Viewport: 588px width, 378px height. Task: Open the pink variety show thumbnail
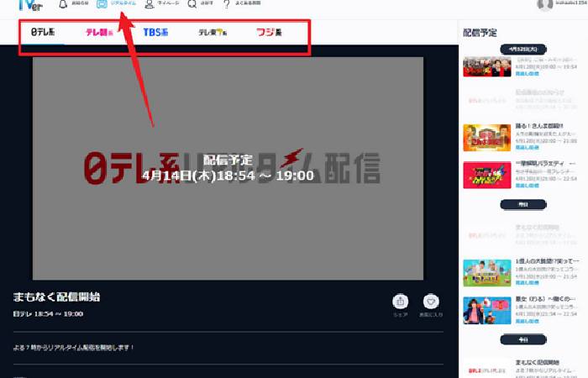(x=487, y=175)
